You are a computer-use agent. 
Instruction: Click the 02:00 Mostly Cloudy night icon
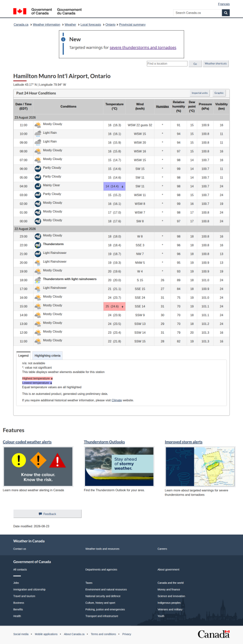[x=38, y=204]
